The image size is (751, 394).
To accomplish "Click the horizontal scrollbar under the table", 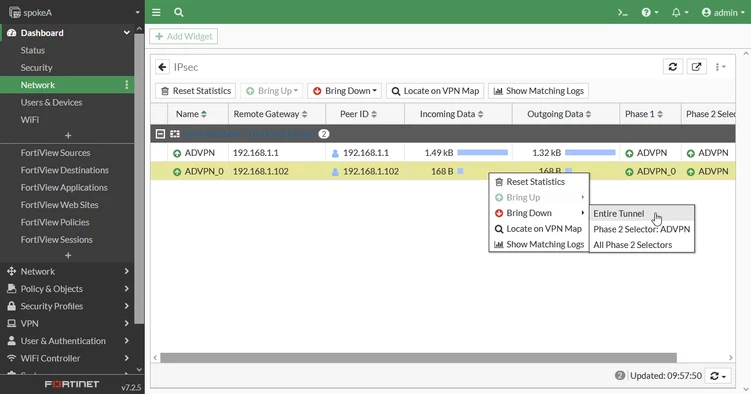I will 419,358.
